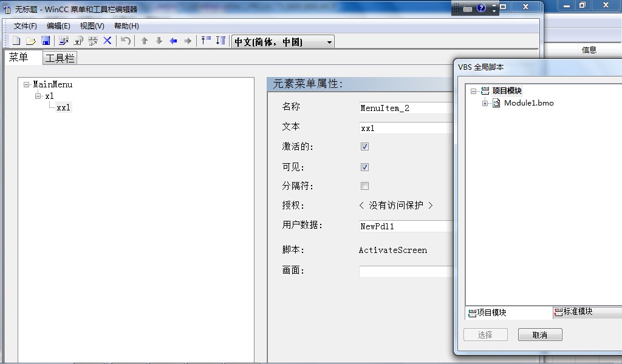
Task: Save the configuration with the floppy disk icon
Action: click(x=46, y=41)
